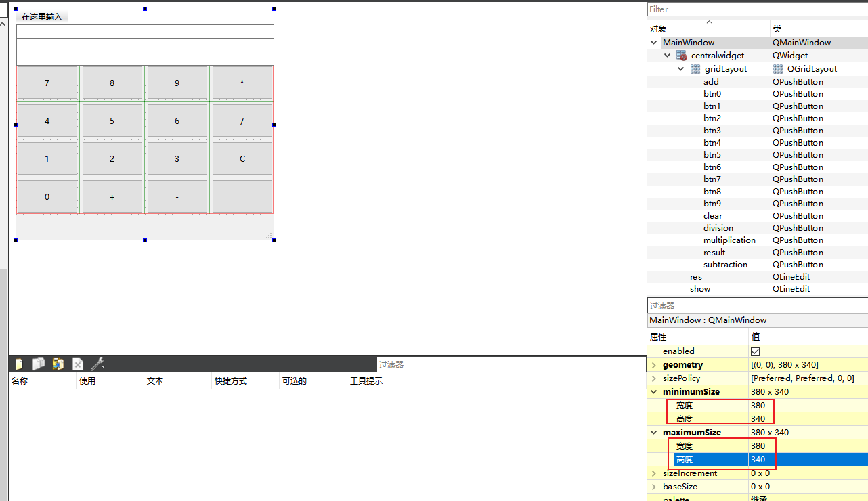
Task: Click the '在这里输入' menu placeholder
Action: [x=42, y=17]
